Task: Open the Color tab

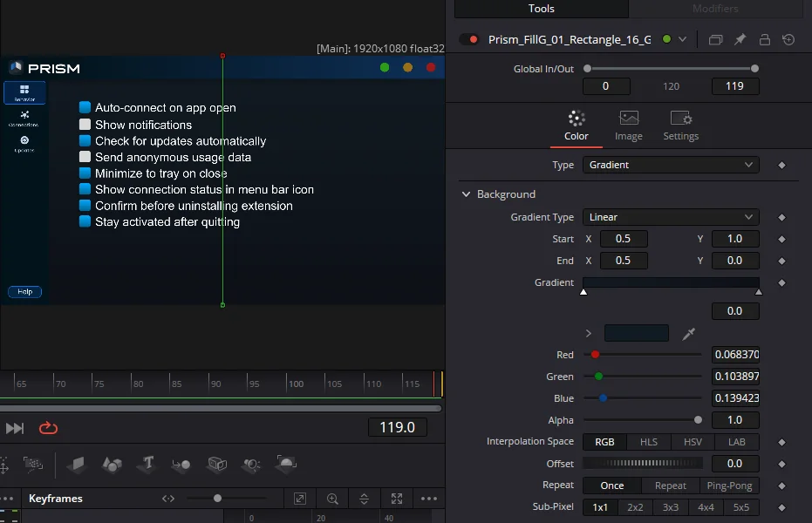Action: click(x=576, y=126)
